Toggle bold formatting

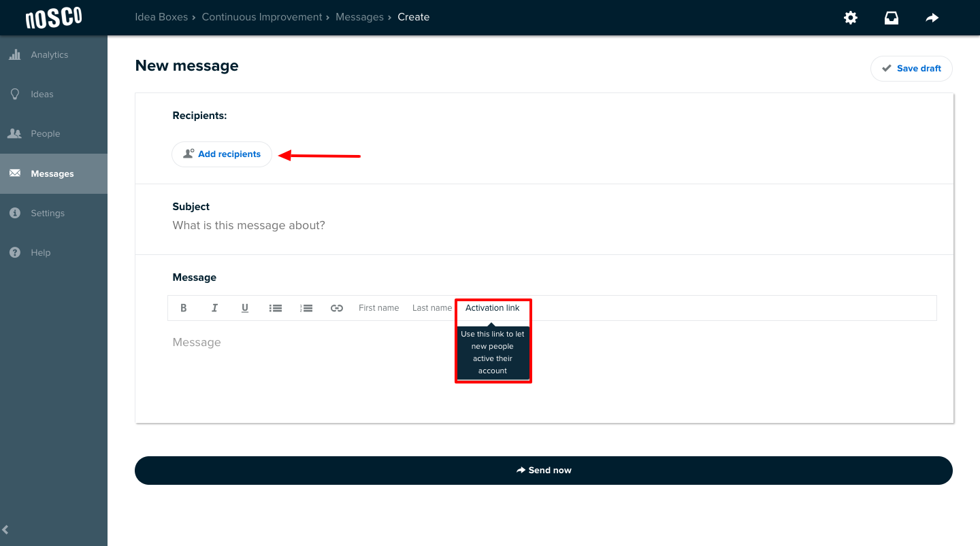tap(184, 308)
